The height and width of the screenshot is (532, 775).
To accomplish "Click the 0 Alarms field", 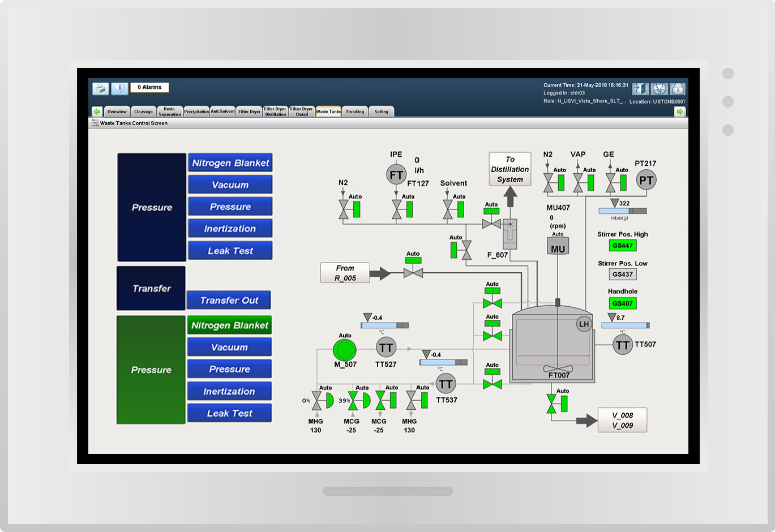I will coord(149,87).
